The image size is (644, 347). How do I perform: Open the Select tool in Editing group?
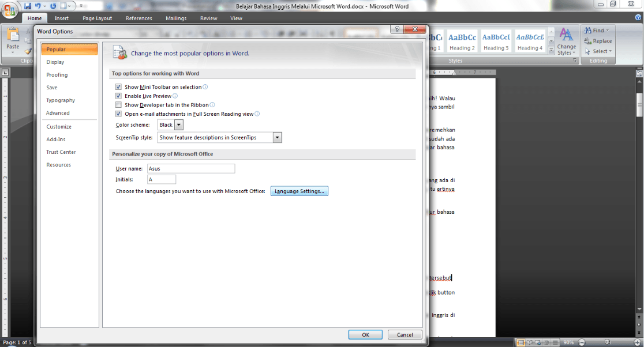pyautogui.click(x=598, y=51)
